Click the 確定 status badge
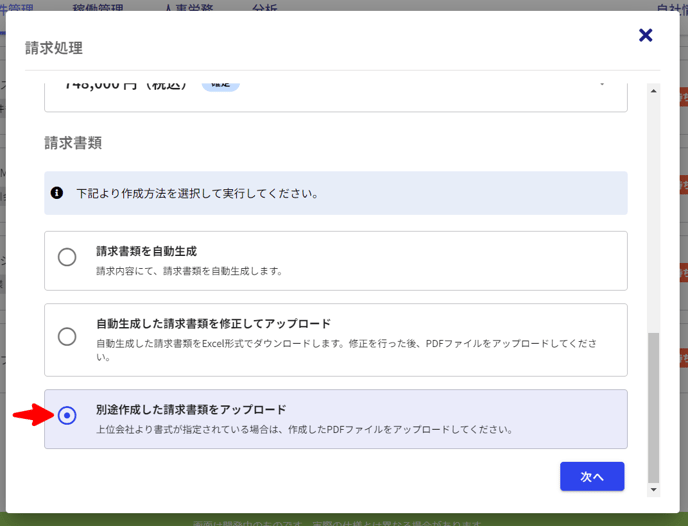The image size is (688, 526). click(x=220, y=86)
